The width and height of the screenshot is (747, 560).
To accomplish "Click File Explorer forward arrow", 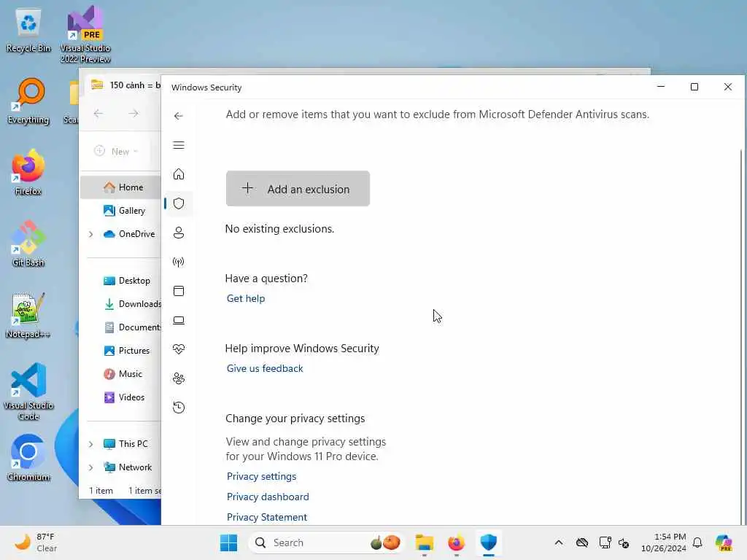I will tap(133, 113).
